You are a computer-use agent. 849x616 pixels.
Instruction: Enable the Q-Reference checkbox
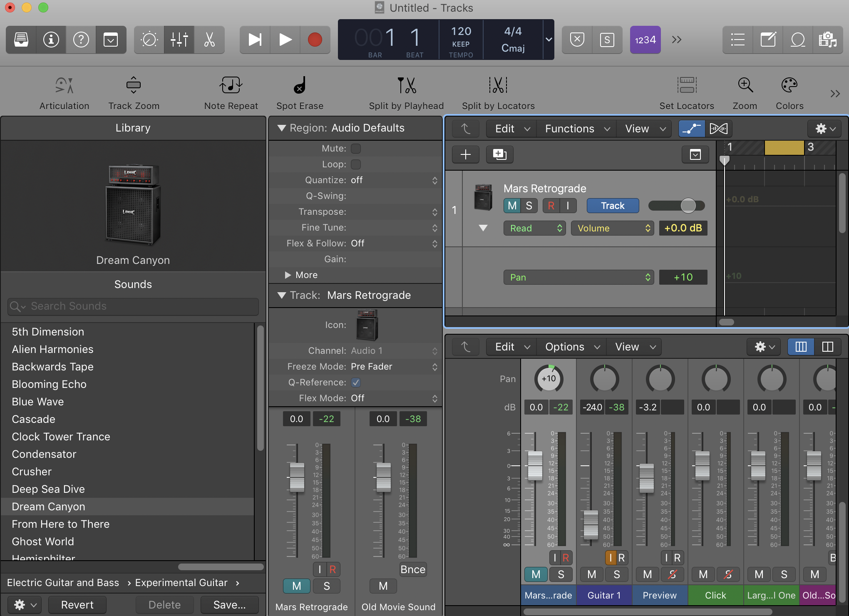356,382
